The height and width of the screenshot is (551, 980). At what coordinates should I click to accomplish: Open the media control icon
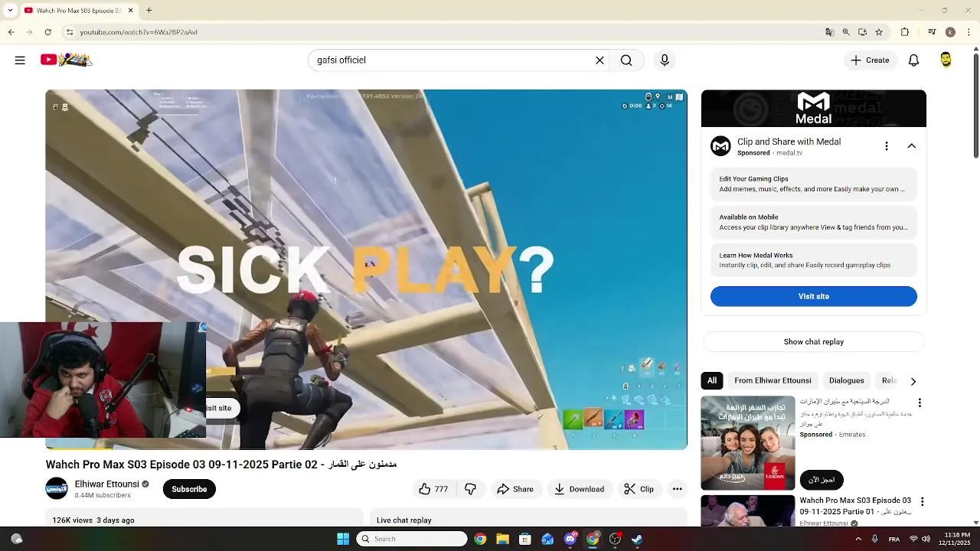click(932, 32)
